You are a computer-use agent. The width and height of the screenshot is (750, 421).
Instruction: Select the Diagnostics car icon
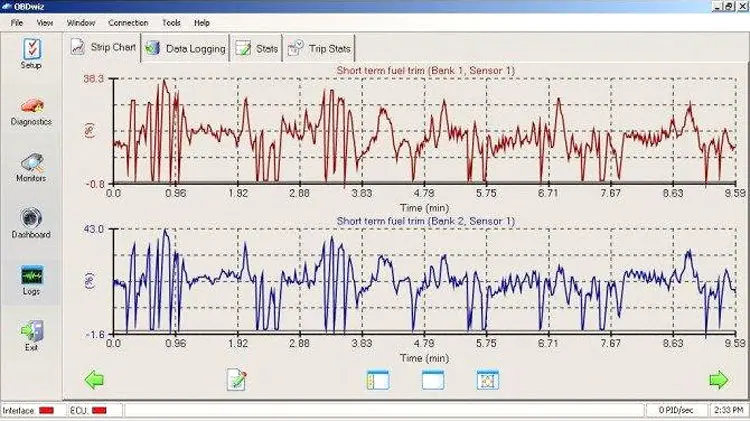click(32, 111)
